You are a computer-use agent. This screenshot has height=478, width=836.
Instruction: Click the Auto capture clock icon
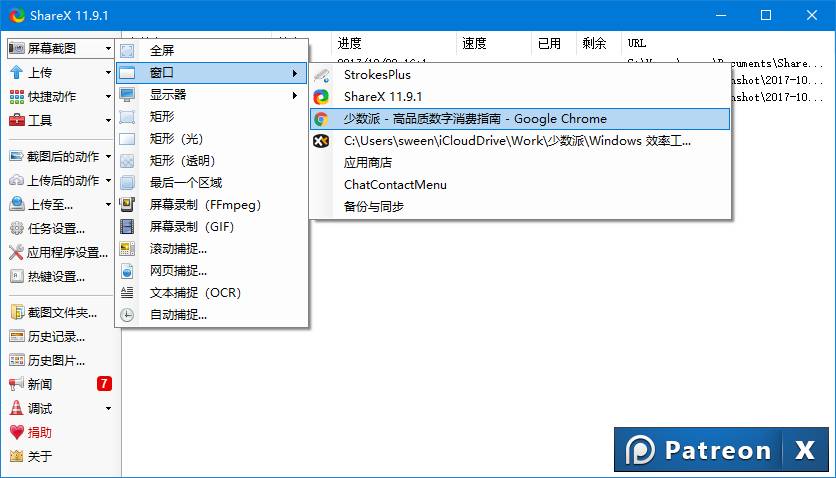coord(127,315)
